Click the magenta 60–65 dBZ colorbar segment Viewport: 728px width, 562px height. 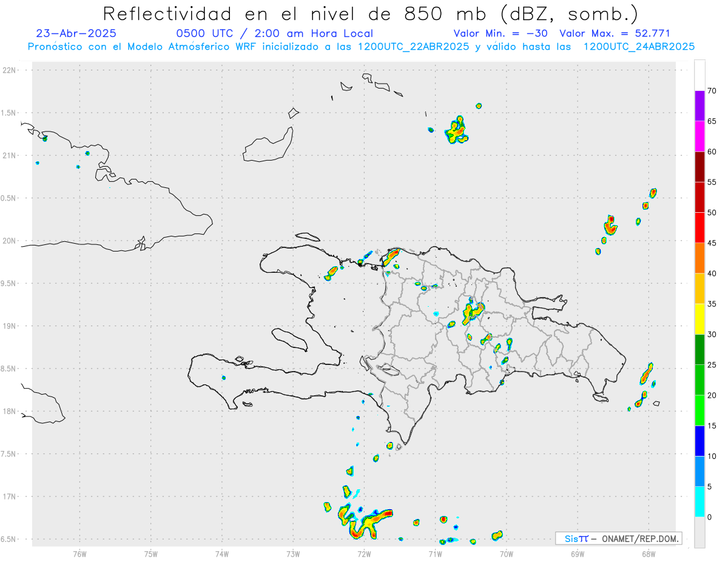coord(699,136)
